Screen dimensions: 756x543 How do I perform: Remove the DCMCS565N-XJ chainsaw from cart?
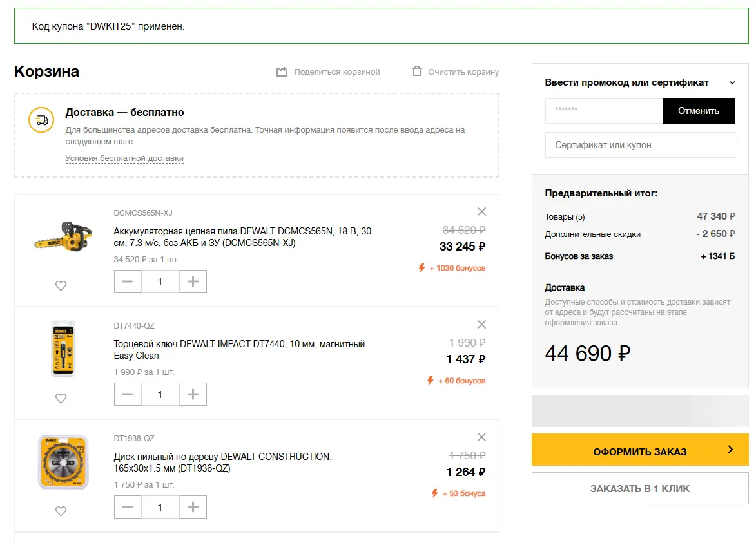(481, 211)
